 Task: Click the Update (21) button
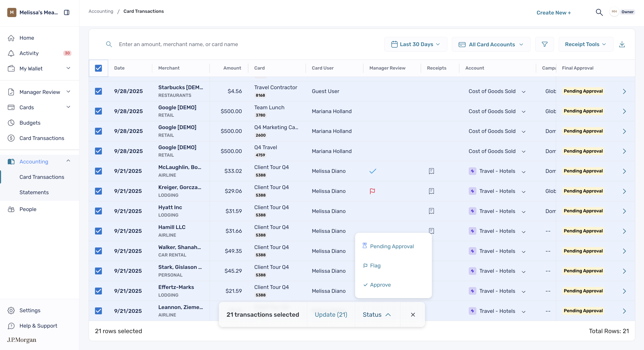tap(331, 315)
